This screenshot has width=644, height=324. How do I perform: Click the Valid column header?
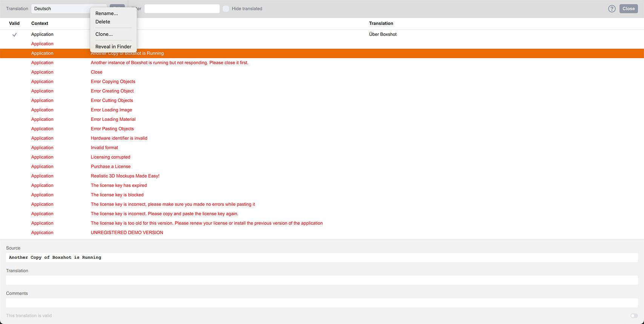click(x=14, y=23)
